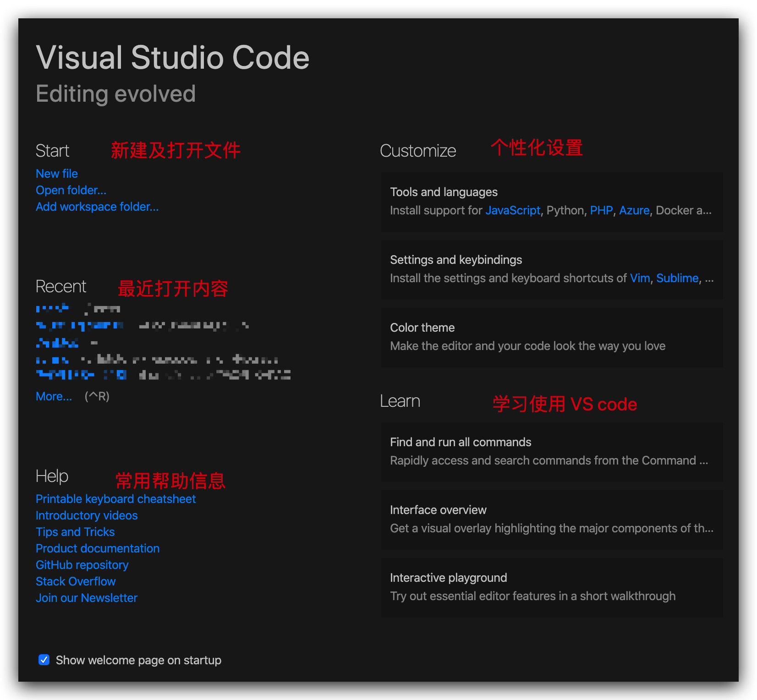
Task: Select Add workspace folder... link
Action: point(97,207)
